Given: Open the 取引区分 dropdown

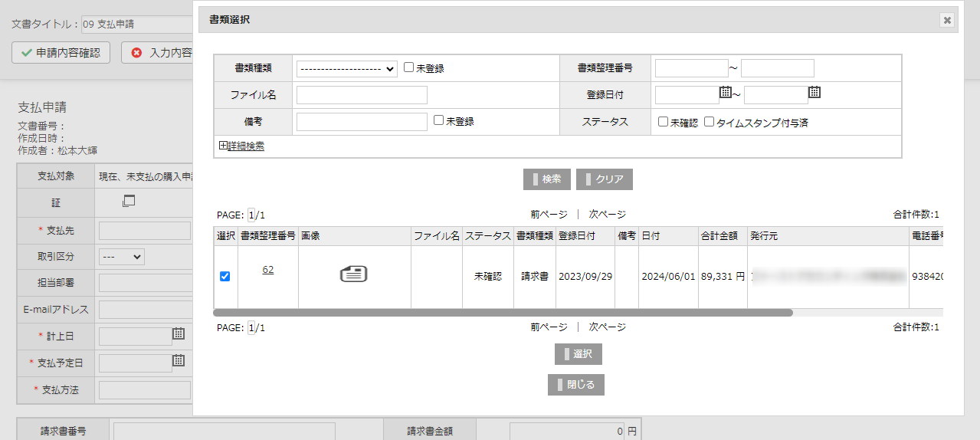Looking at the screenshot, I should [121, 257].
